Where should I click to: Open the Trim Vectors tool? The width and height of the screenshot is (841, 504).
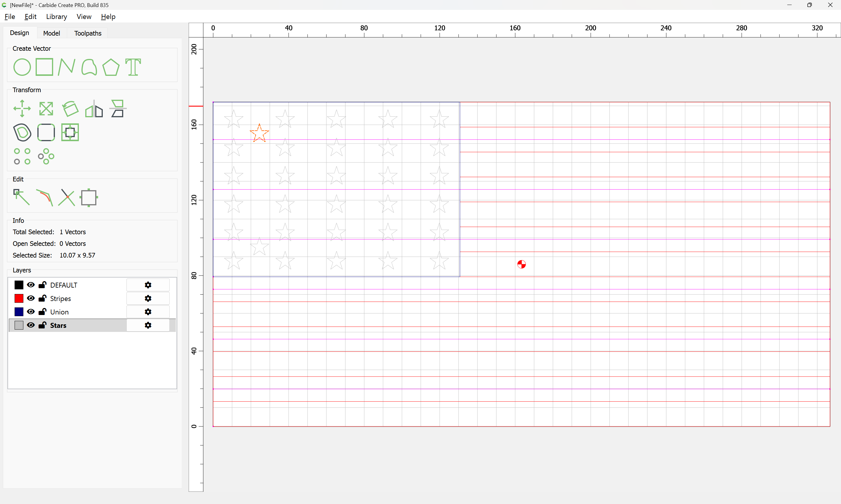pos(66,197)
